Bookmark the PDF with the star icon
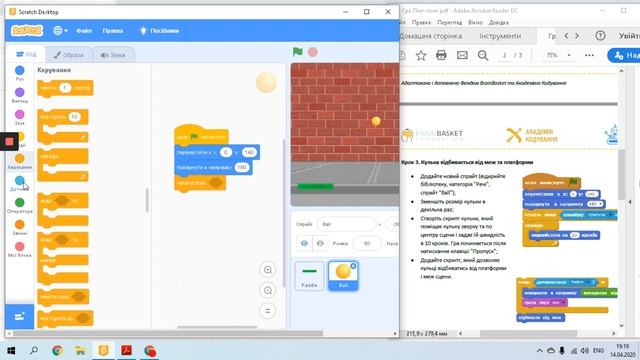This screenshot has height=360, width=640. click(x=421, y=55)
